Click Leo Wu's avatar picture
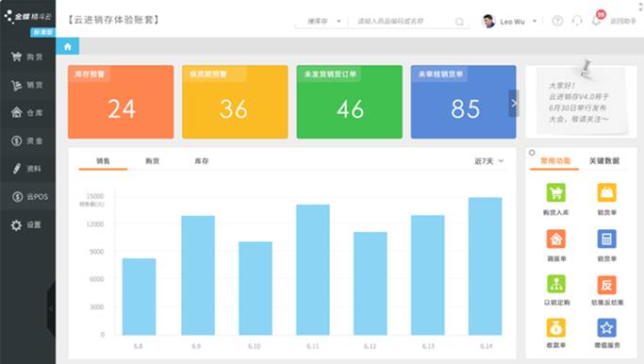 pos(488,21)
